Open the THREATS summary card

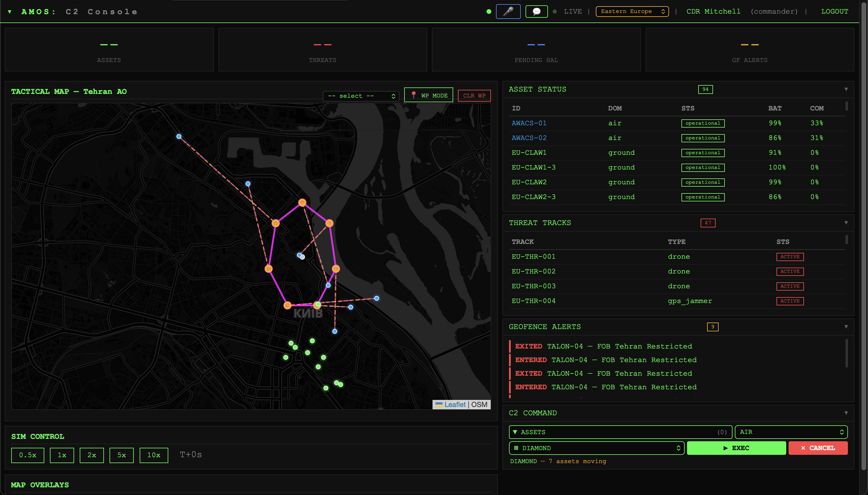[x=322, y=50]
